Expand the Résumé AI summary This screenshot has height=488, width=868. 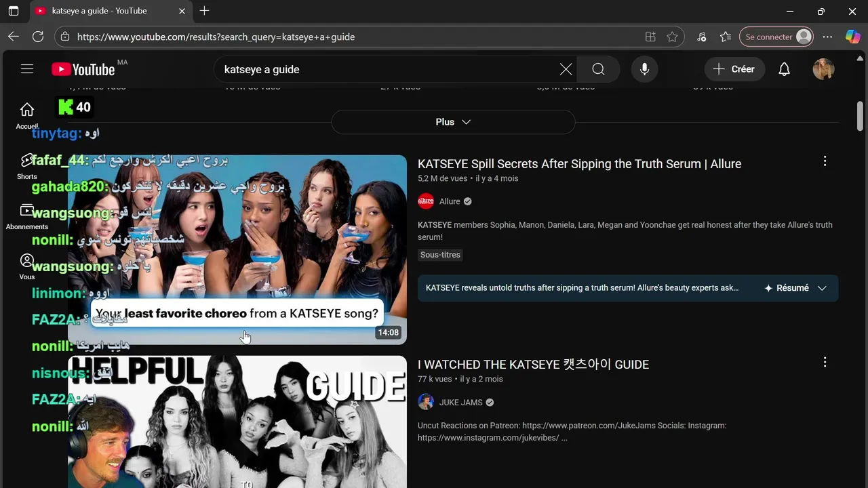point(795,288)
